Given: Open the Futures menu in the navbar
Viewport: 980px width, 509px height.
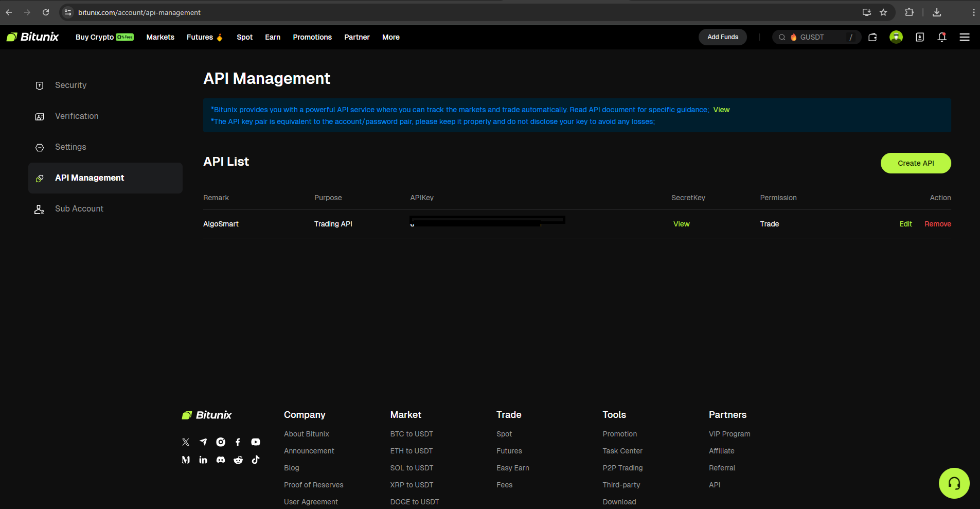Looking at the screenshot, I should 201,37.
